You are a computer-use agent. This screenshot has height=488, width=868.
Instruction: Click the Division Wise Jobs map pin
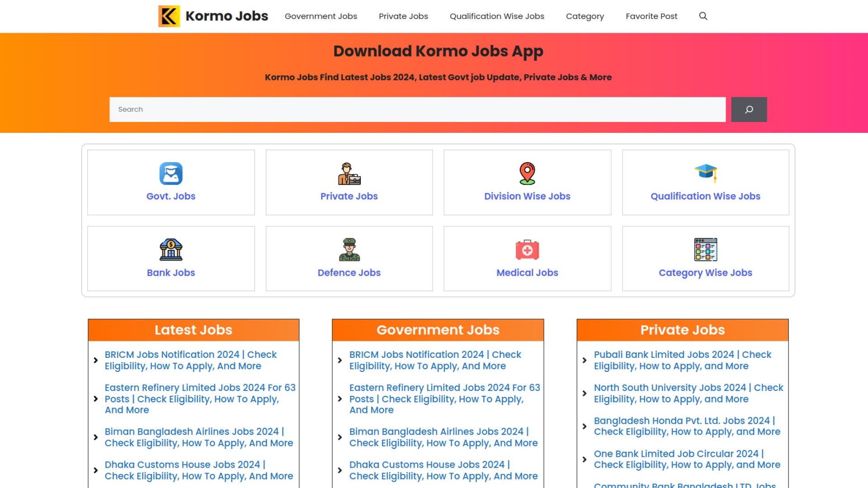pos(527,174)
